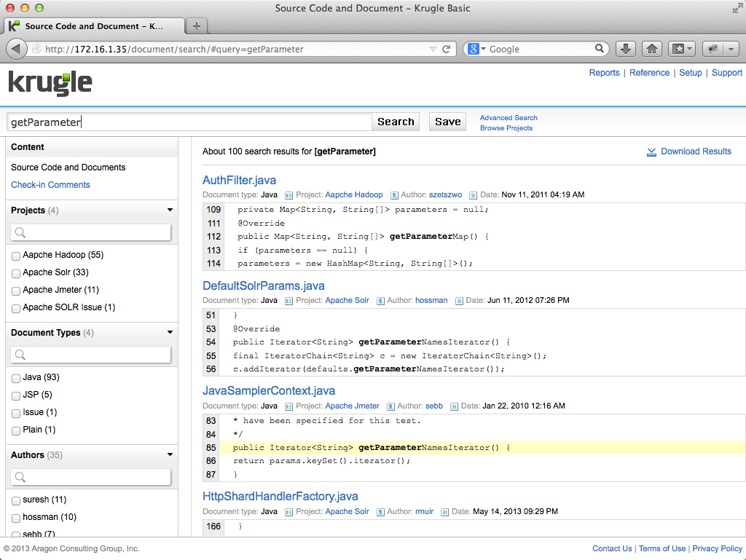Check the Java (93) document type
Viewport: 746px width, 560px height.
tap(16, 379)
